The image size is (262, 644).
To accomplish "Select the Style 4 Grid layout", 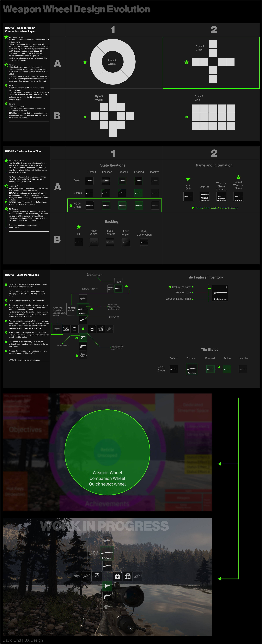I will [x=213, y=117].
